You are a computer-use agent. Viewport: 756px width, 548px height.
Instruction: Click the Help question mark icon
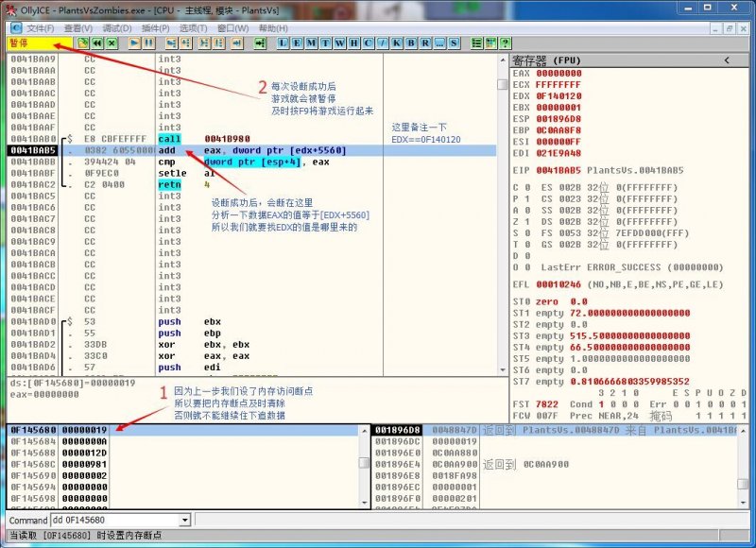point(505,43)
